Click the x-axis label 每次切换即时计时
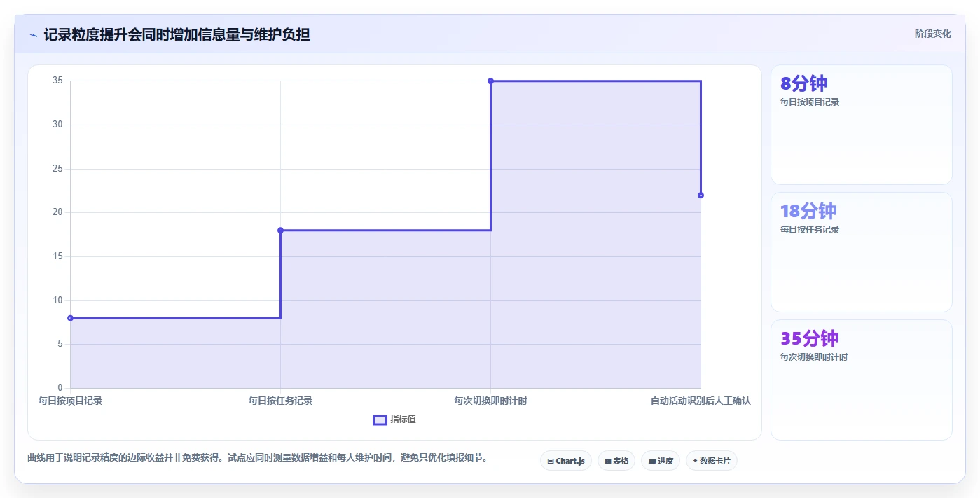The height and width of the screenshot is (498, 980). (x=490, y=401)
